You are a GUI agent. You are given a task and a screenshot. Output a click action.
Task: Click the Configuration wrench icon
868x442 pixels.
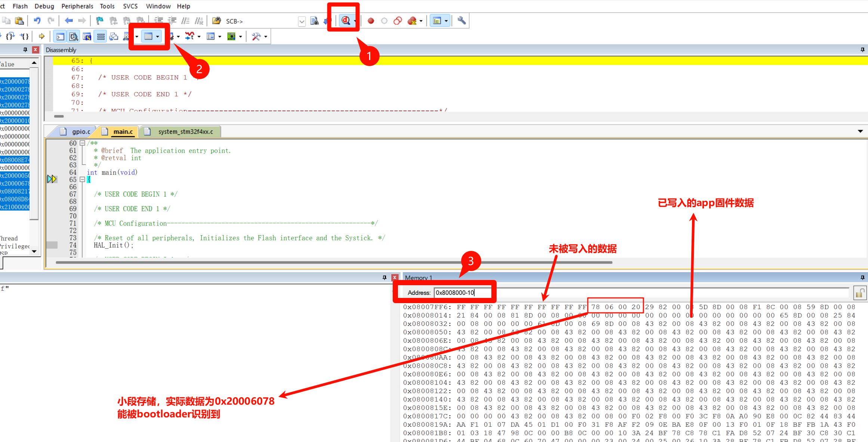tap(461, 21)
